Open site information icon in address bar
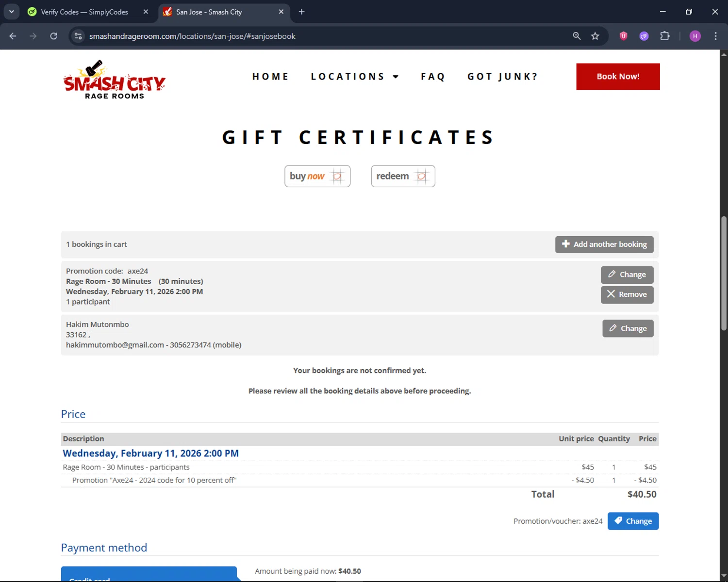The image size is (728, 582). pos(78,36)
